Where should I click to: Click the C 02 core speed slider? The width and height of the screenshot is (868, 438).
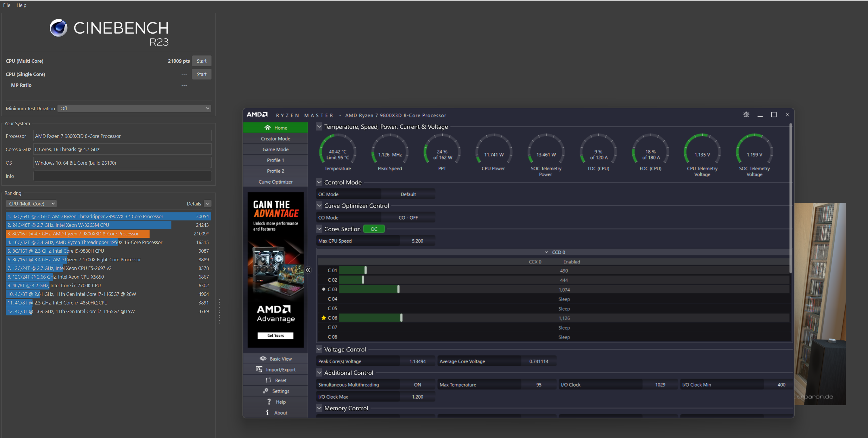coord(363,279)
